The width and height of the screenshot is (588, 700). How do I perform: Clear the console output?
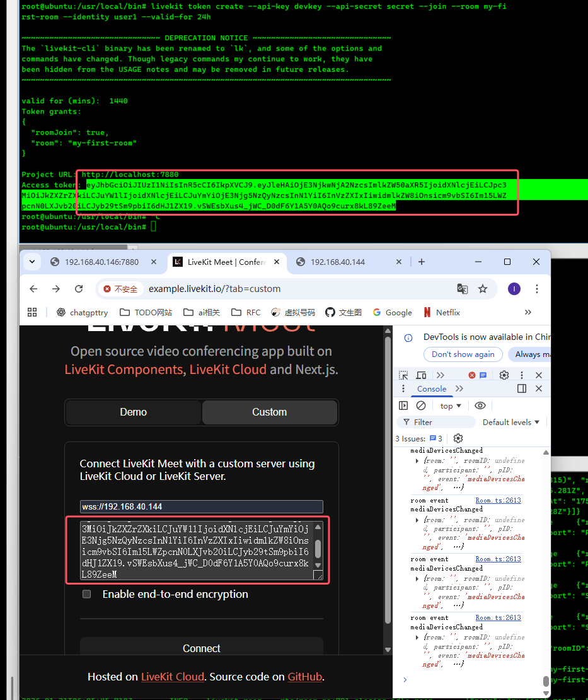(x=421, y=405)
